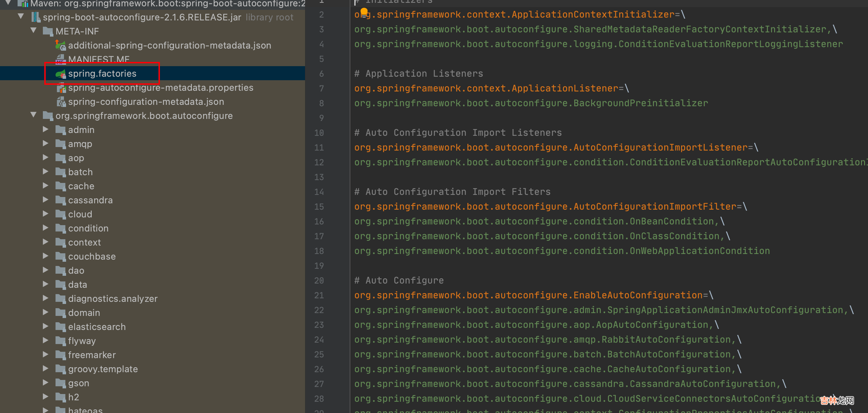
Task: Expand the flyway package arrow
Action: tap(46, 340)
